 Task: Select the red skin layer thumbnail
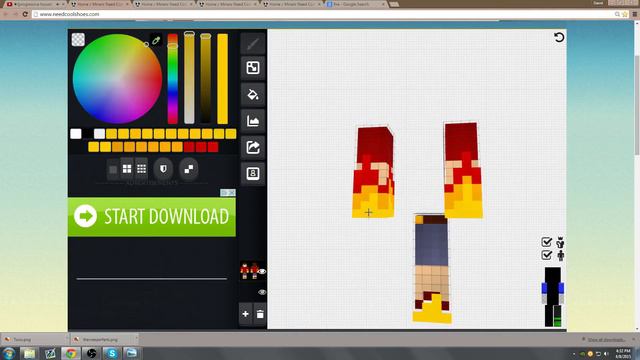tap(249, 271)
